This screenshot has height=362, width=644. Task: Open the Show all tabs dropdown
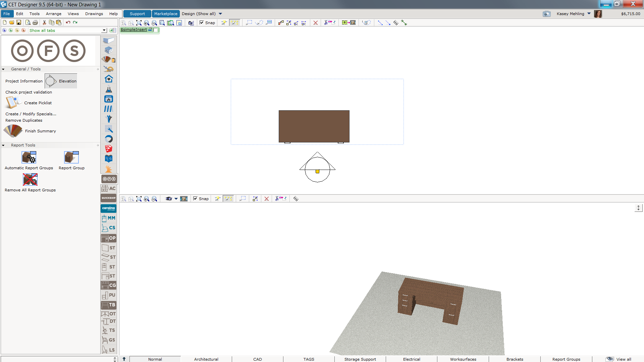pyautogui.click(x=104, y=31)
